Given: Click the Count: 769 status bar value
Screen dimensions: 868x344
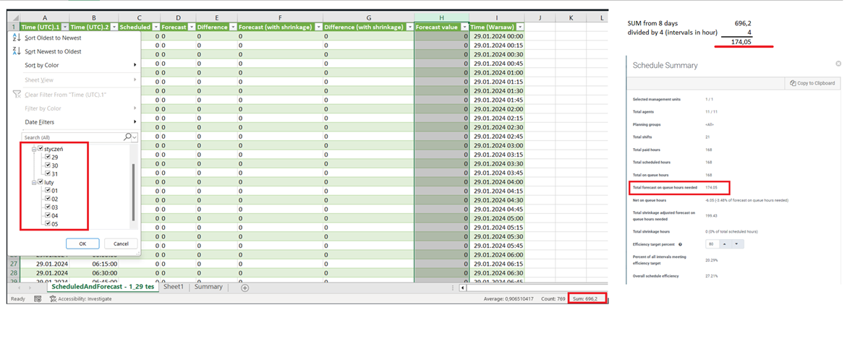Looking at the screenshot, I should (553, 298).
